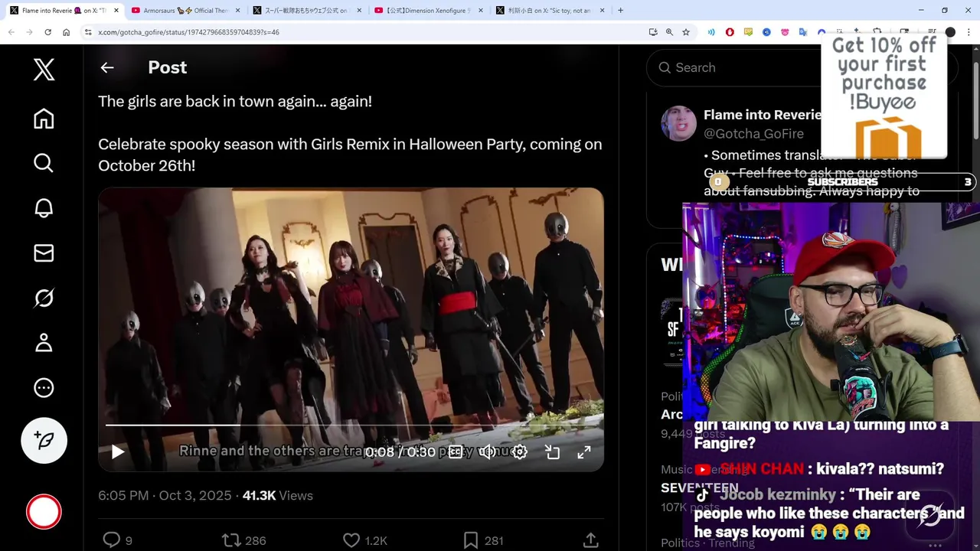Screen dimensions: 980x551
Task: Open Explore search icon in sidebar
Action: tap(44, 163)
